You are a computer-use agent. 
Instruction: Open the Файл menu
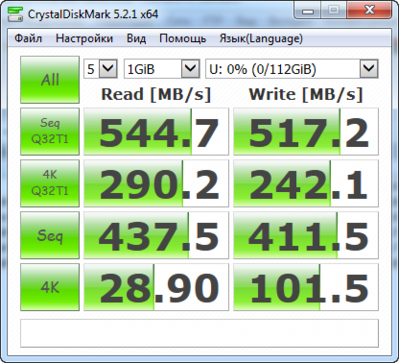click(28, 39)
